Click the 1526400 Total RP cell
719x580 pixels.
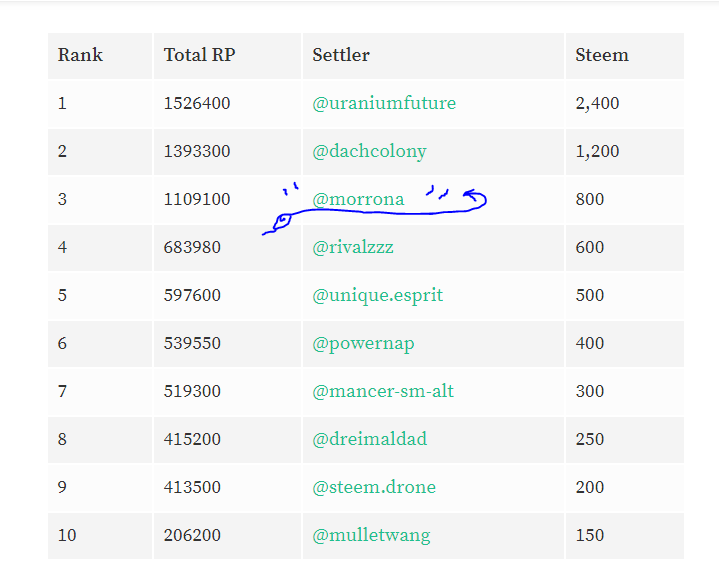point(197,103)
